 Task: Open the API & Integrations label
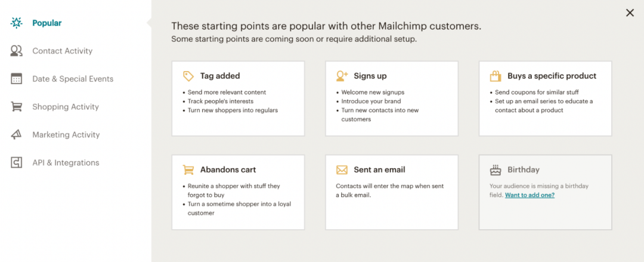66,162
